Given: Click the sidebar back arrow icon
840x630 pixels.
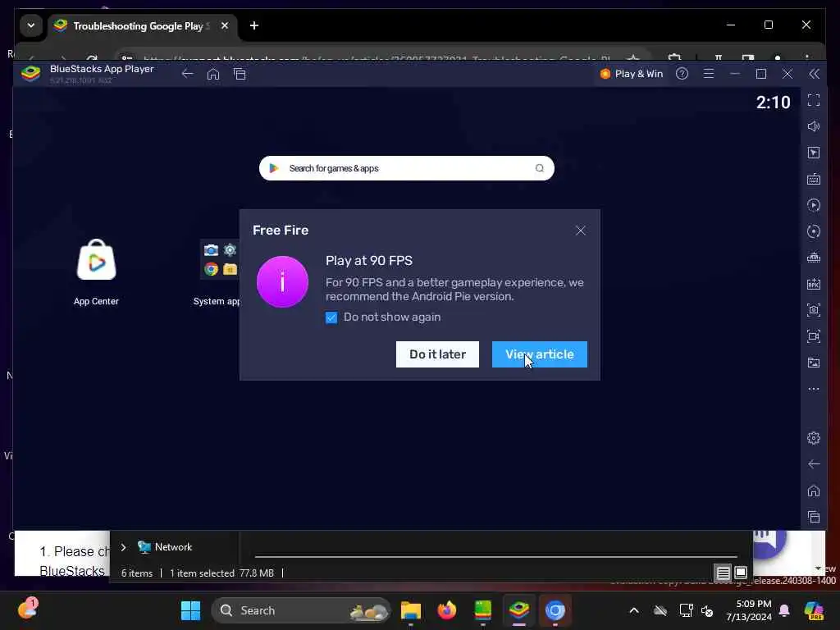Looking at the screenshot, I should click(814, 464).
